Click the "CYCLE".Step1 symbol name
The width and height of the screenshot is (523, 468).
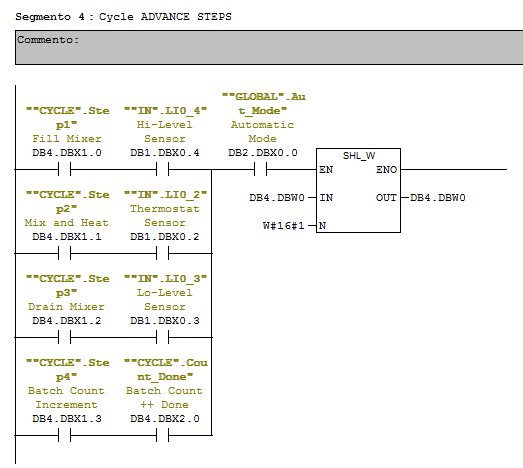coord(67,117)
